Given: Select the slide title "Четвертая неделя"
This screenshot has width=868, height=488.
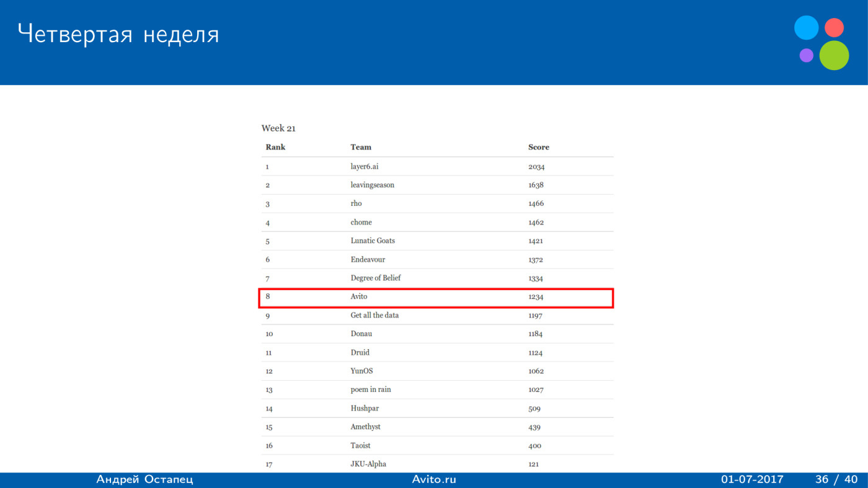Looking at the screenshot, I should pyautogui.click(x=118, y=35).
